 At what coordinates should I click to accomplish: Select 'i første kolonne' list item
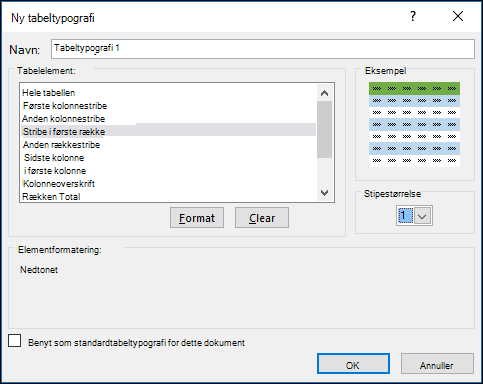[168, 171]
